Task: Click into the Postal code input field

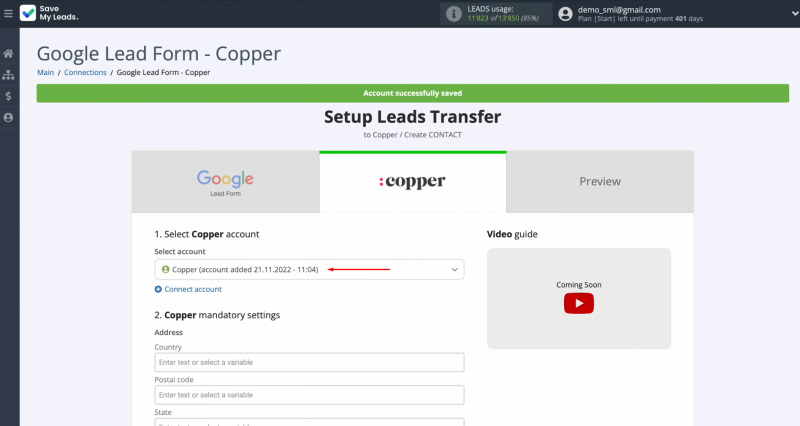Action: click(309, 395)
